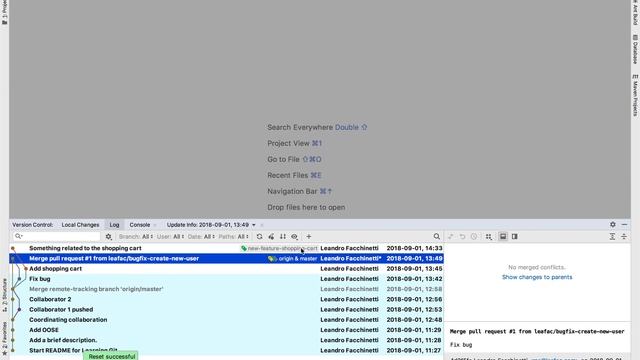Expand the Update Info tab dropdown arrow
This screenshot has height=360, width=640.
click(253, 225)
